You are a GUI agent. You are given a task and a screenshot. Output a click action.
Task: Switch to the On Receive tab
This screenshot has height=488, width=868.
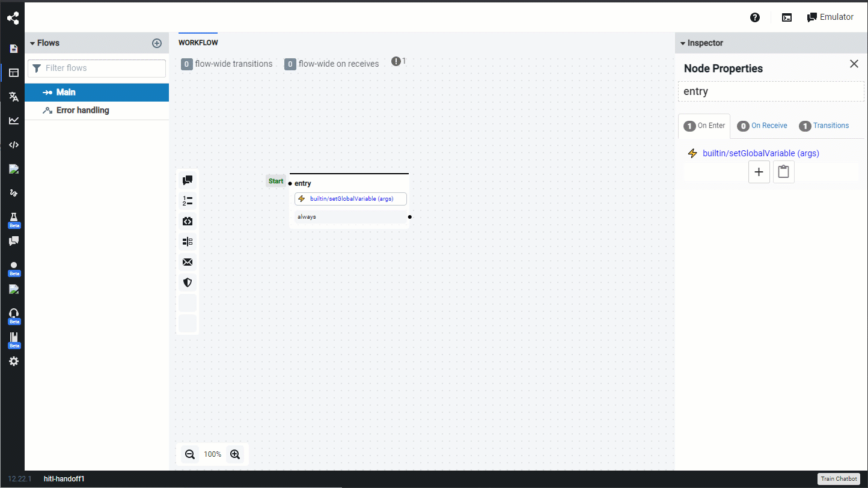point(762,126)
